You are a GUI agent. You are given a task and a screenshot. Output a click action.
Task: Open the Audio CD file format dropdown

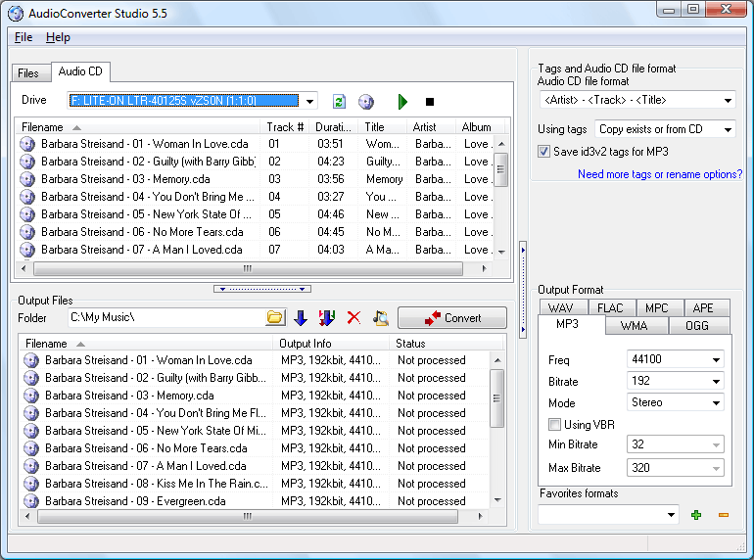pyautogui.click(x=728, y=101)
